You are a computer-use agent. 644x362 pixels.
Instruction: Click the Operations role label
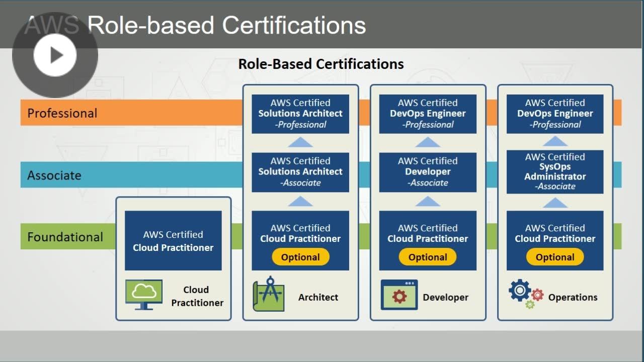[573, 297]
